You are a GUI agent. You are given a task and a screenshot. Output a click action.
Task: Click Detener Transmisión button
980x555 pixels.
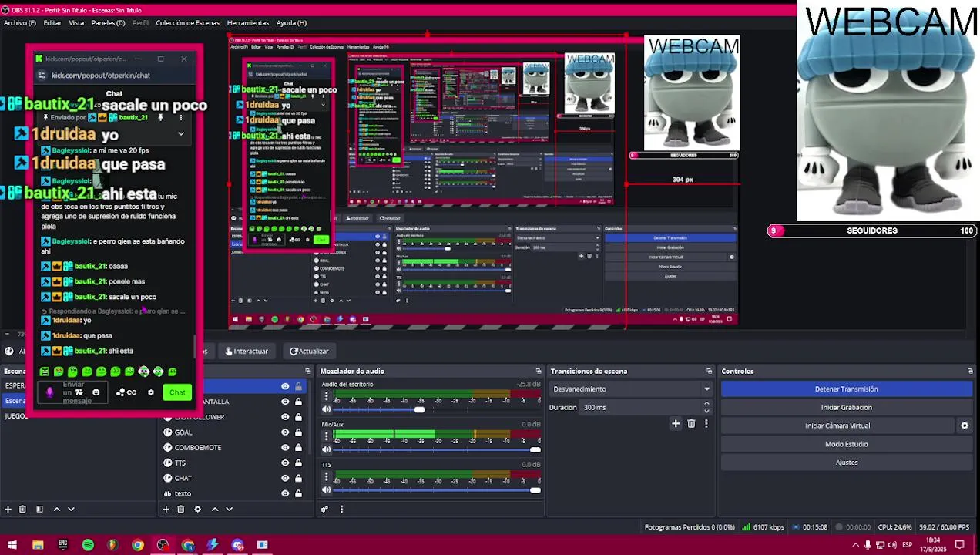click(846, 389)
